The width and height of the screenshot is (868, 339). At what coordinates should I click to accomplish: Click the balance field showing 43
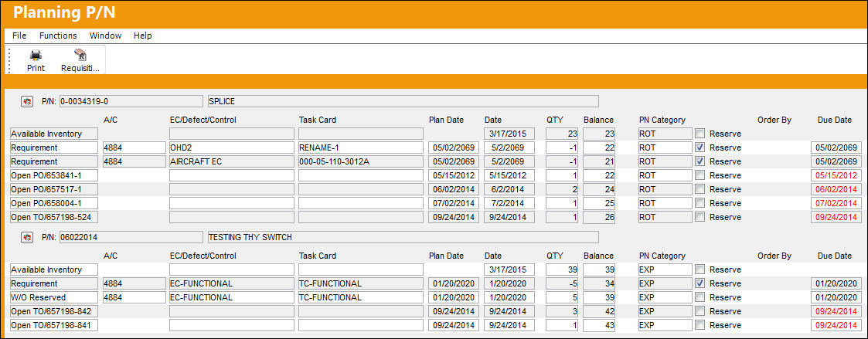(600, 325)
